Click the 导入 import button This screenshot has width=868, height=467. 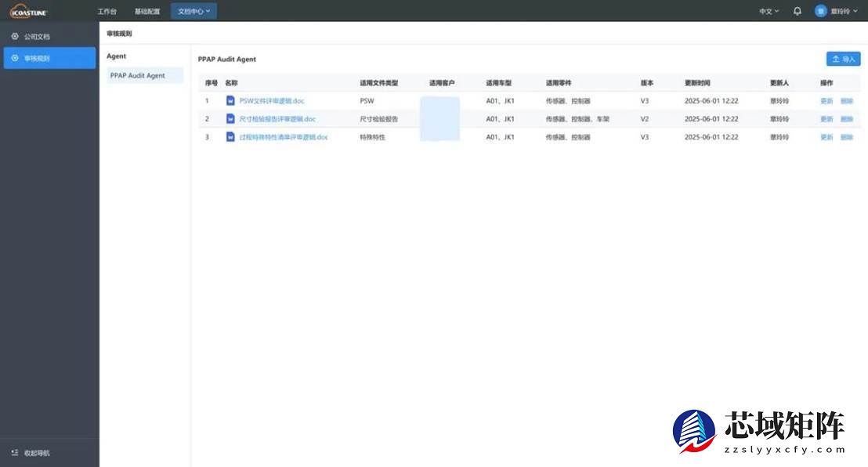[843, 58]
